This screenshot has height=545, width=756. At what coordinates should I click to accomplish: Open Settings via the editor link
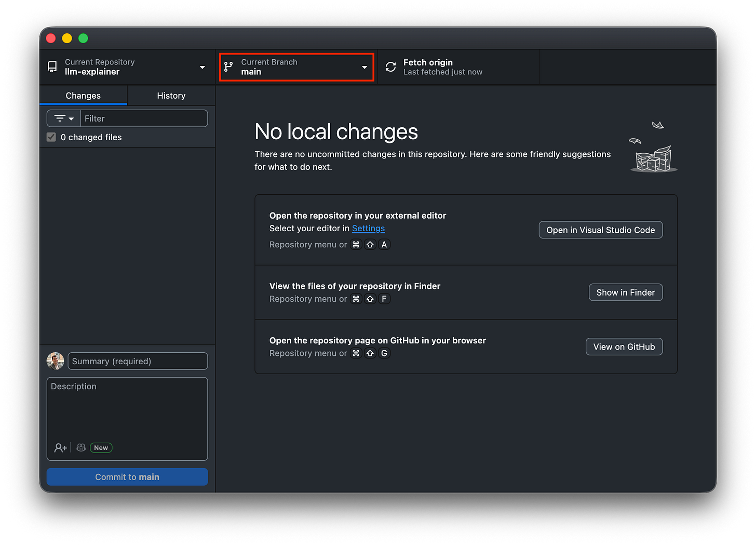368,228
